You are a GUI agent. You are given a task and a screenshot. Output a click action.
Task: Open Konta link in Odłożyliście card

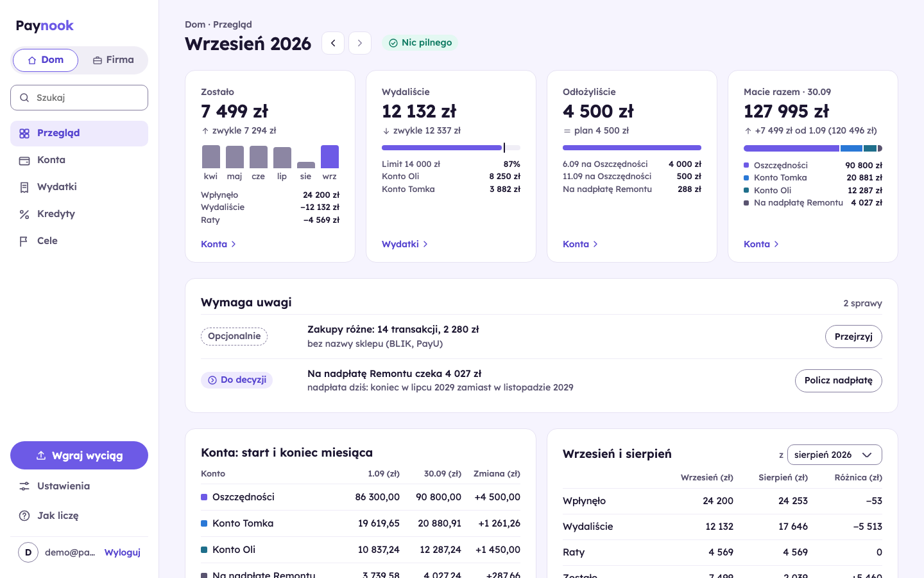tap(581, 244)
